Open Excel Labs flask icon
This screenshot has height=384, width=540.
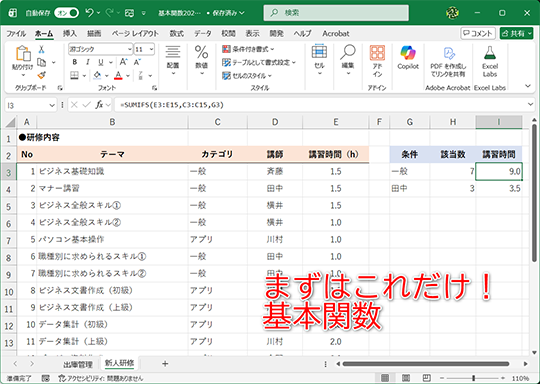pyautogui.click(x=490, y=53)
